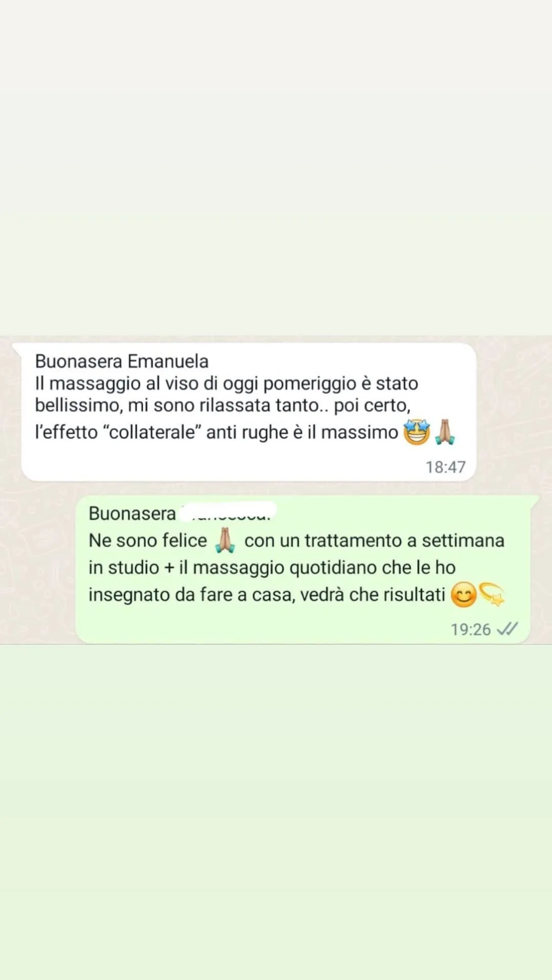Tap the double check mark read receipt
Screen dimensions: 552x980
click(x=507, y=629)
